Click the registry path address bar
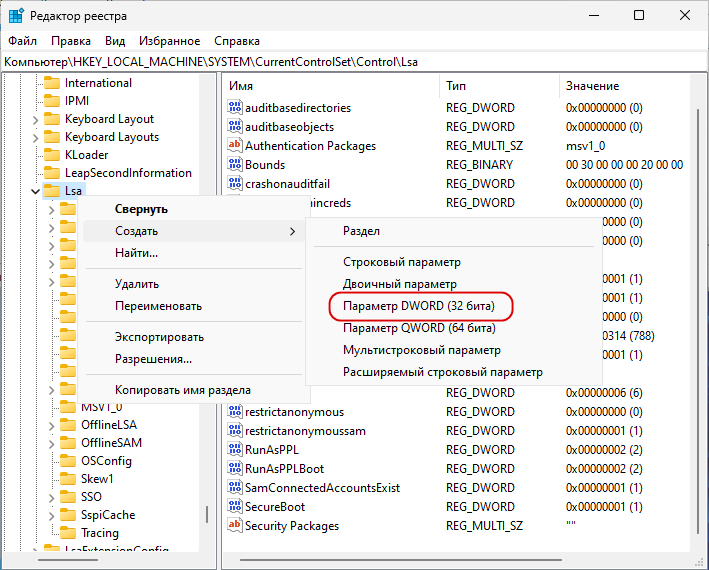This screenshot has height=570, width=709. click(x=354, y=62)
